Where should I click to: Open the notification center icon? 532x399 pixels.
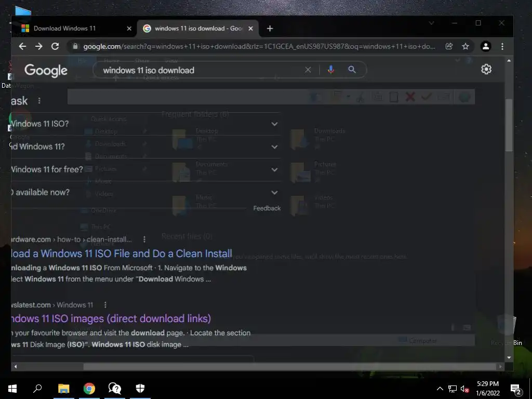516,389
